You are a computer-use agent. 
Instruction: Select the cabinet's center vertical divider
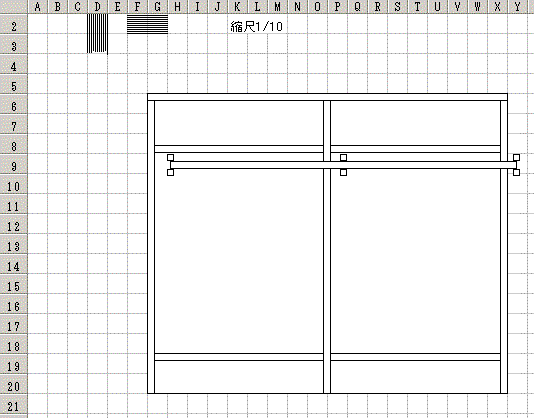[x=327, y=247]
